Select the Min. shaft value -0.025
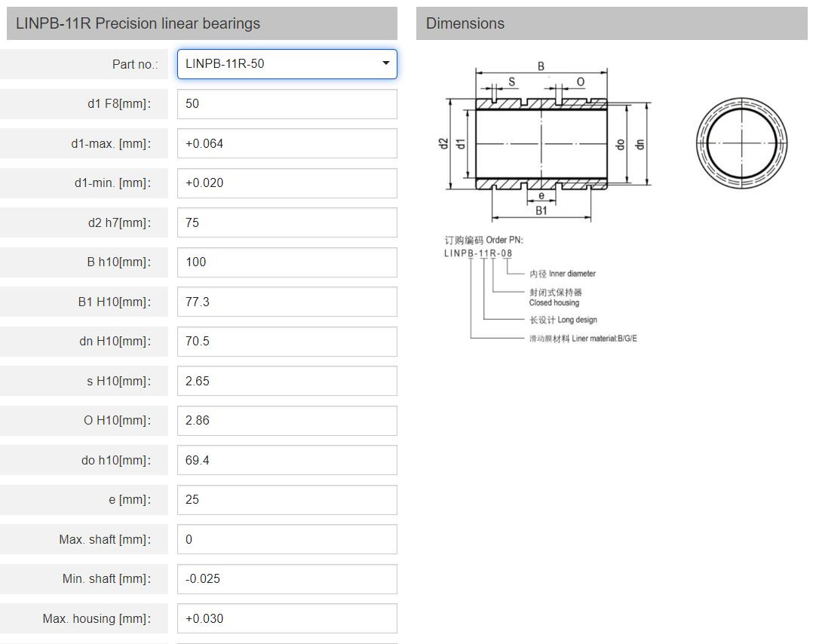This screenshot has width=816, height=644. pyautogui.click(x=287, y=578)
